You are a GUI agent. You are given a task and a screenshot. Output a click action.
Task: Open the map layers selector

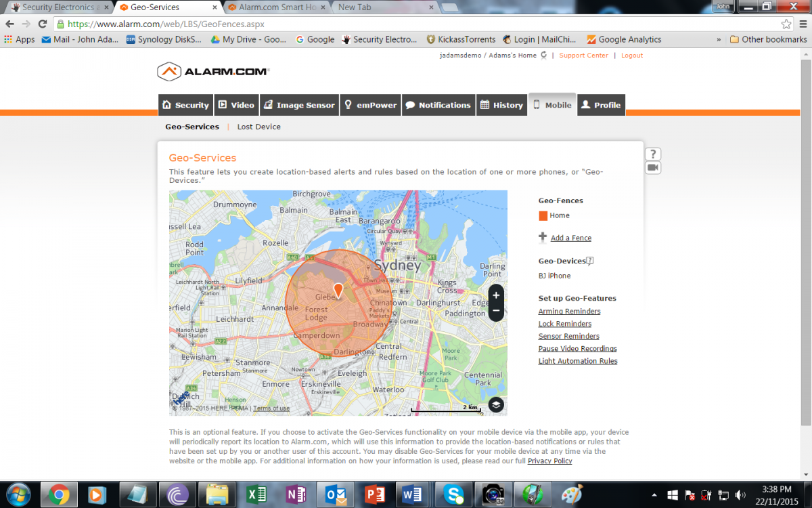coord(496,405)
